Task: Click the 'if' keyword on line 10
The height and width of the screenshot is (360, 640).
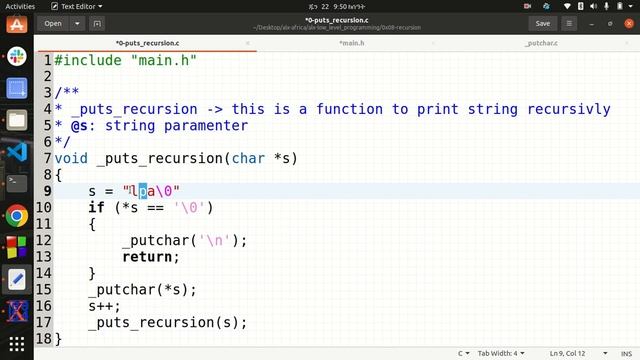Action: (x=96, y=207)
